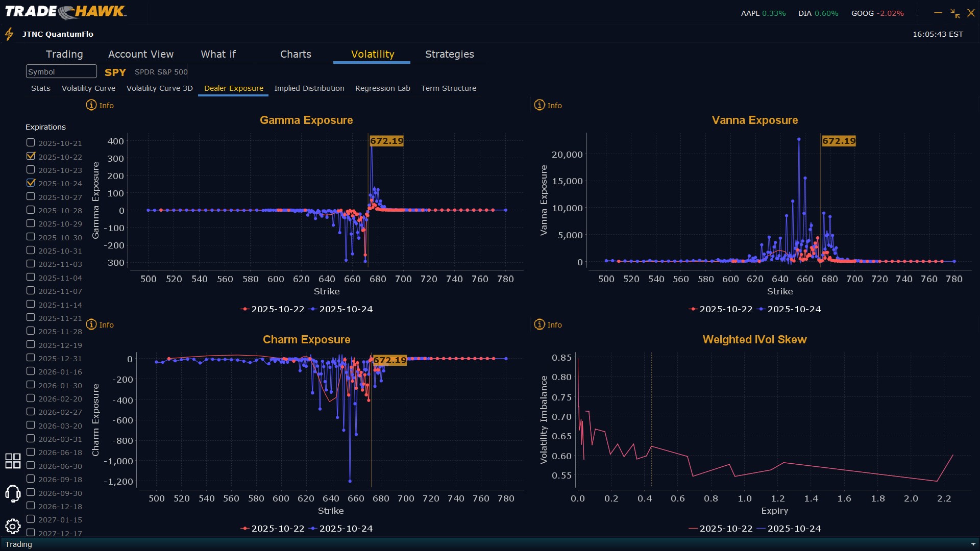
Task: Open Gamma Exposure info icon
Action: (91, 105)
